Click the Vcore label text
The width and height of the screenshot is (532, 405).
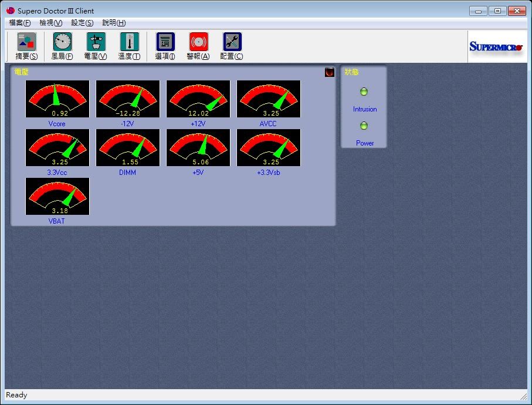coord(57,124)
